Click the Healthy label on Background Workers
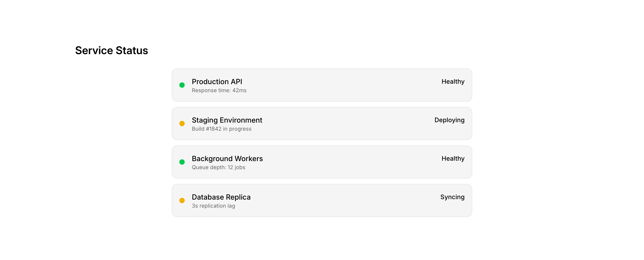Viewport: 644px width, 260px height. (x=453, y=159)
